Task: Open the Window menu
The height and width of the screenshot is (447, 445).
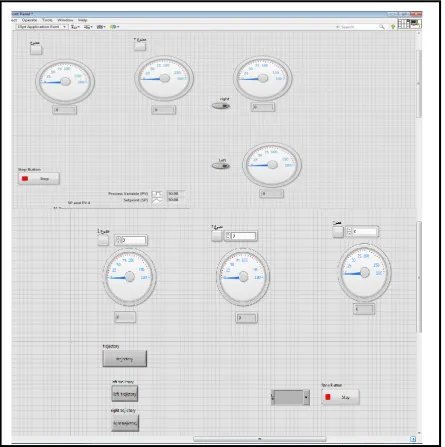Action: tap(65, 20)
